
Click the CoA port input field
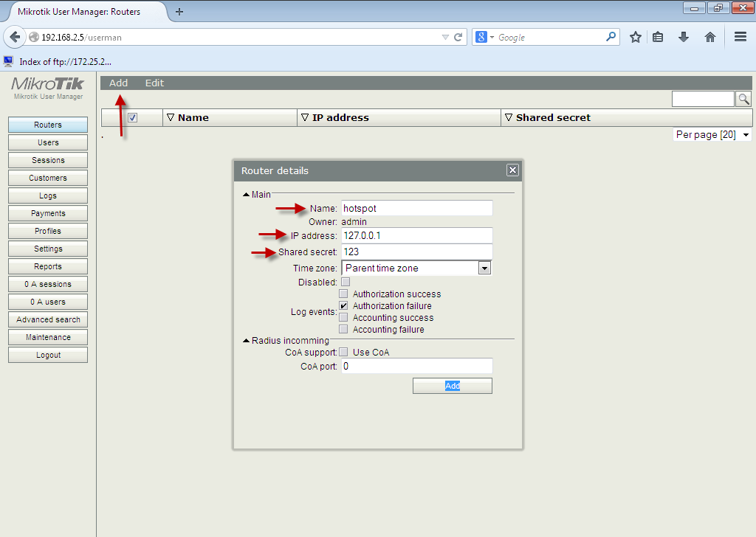pyautogui.click(x=416, y=366)
